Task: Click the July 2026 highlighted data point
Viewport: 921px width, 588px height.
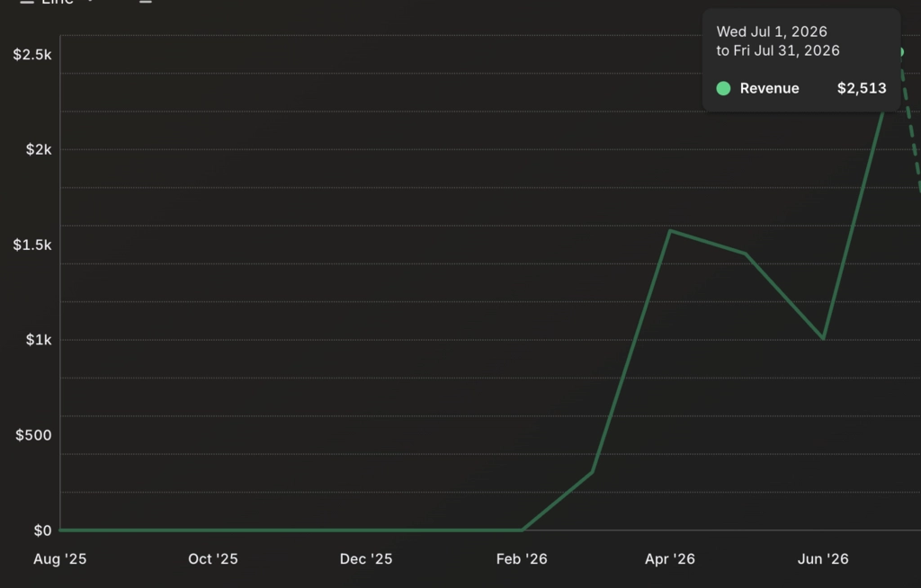Action: click(900, 52)
